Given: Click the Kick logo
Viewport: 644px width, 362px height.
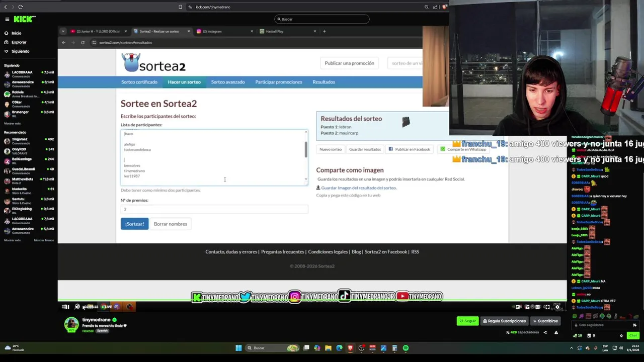Looking at the screenshot, I should click(25, 19).
